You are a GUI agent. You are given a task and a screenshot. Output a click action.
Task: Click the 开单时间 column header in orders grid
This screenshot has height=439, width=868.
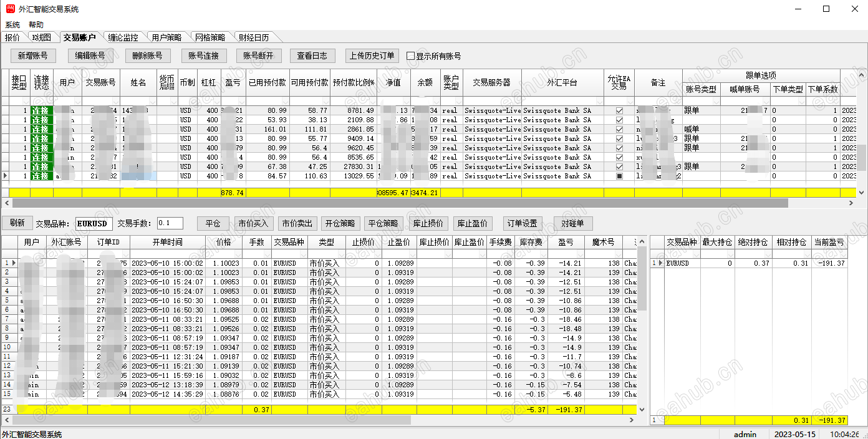coord(167,242)
